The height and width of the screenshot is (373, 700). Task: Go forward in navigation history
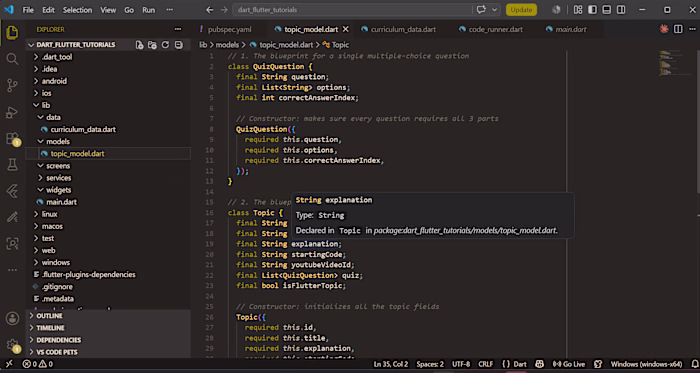click(x=224, y=10)
